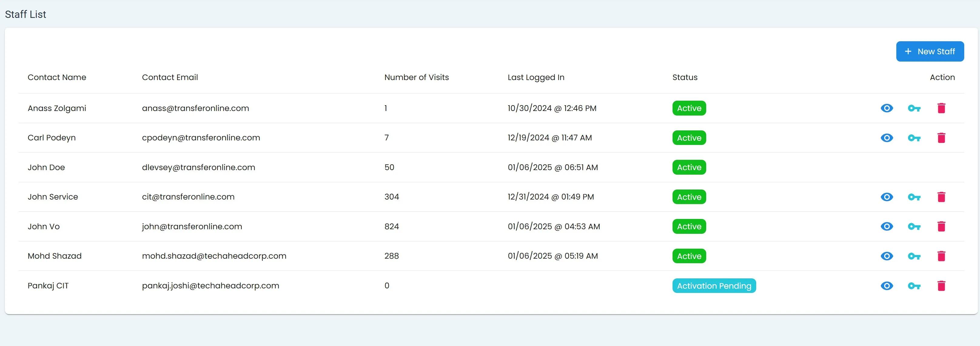Remove John Service using trash icon
The height and width of the screenshot is (346, 980).
coord(941,197)
